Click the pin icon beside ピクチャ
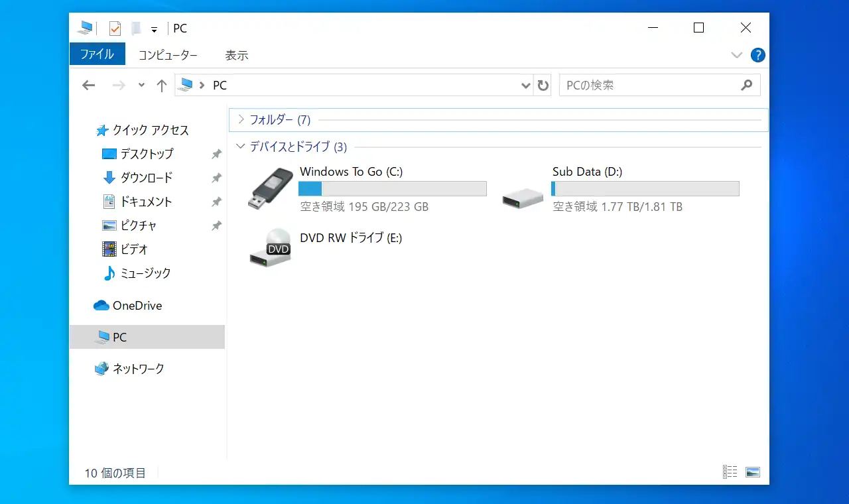The width and height of the screenshot is (849, 504). pyautogui.click(x=216, y=225)
